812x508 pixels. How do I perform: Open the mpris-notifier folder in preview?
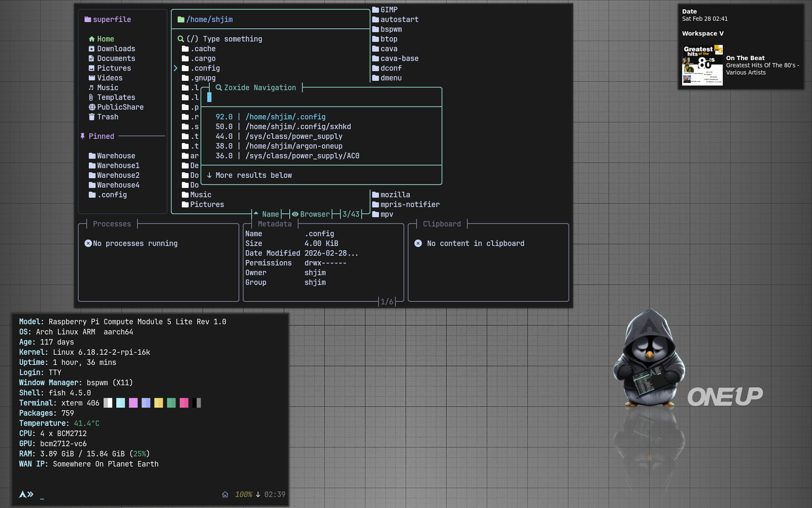(410, 204)
